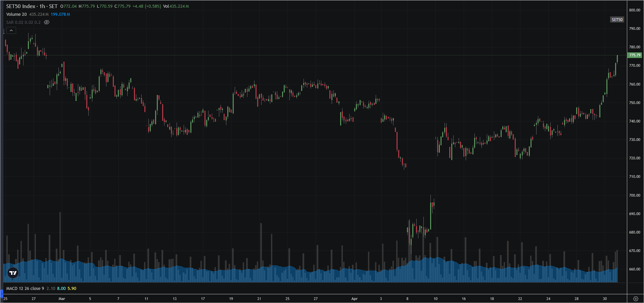The height and width of the screenshot is (303, 644).
Task: Click the 19 date label on the time axis
Action: pyautogui.click(x=231, y=299)
